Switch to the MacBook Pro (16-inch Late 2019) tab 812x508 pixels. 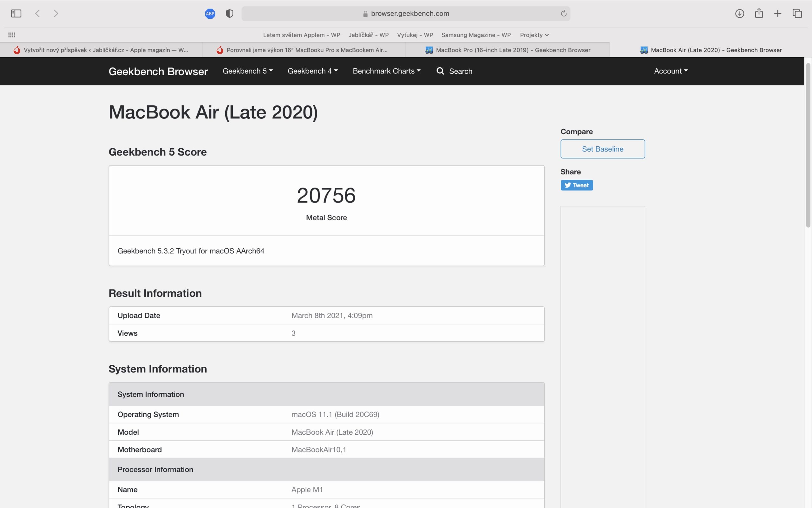pyautogui.click(x=507, y=50)
